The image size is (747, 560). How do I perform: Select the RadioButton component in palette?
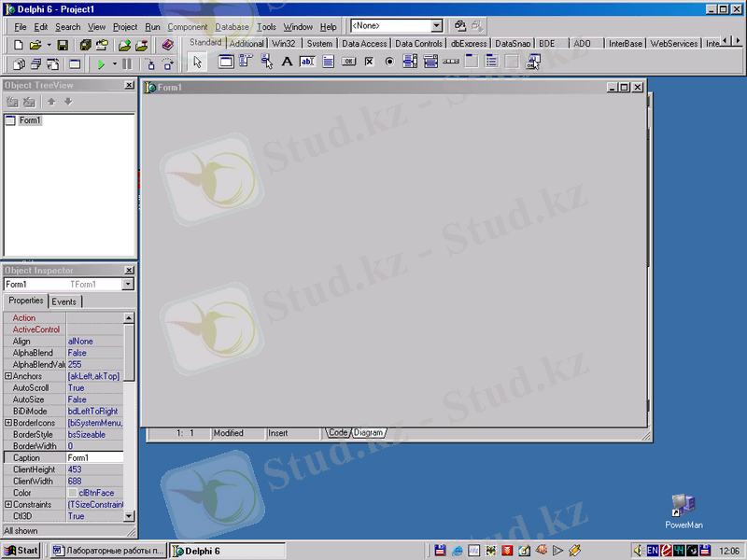389,63
